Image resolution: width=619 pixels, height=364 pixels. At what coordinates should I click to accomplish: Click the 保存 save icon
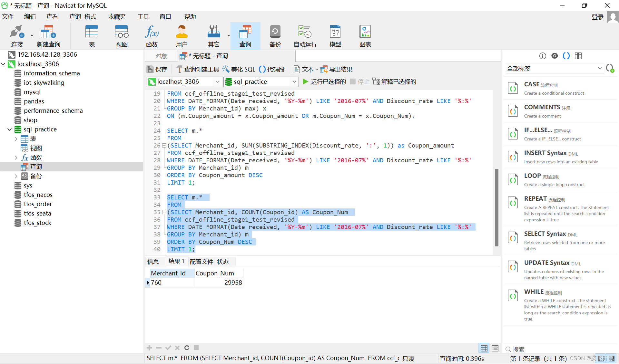(x=157, y=69)
